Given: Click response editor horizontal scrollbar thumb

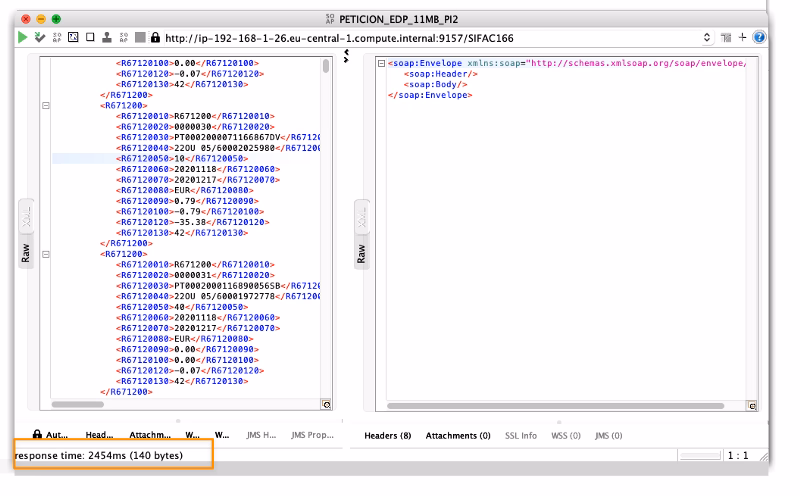Looking at the screenshot, I should 555,406.
